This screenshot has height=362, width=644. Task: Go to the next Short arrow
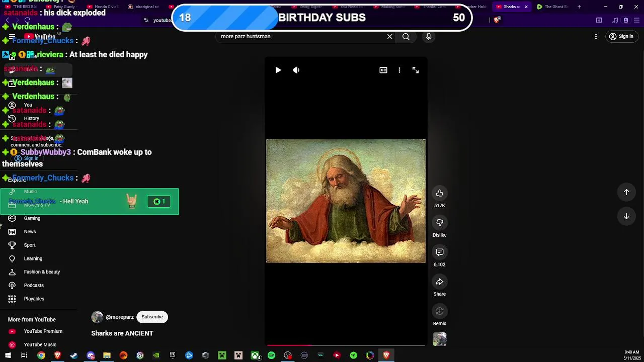[x=626, y=216]
